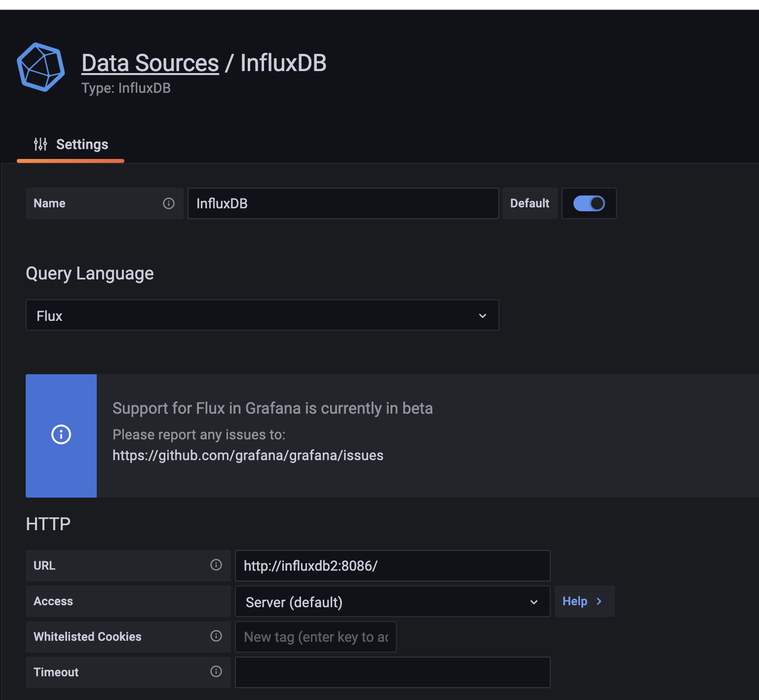Click the Name field label
This screenshot has height=700, width=759.
coord(49,203)
